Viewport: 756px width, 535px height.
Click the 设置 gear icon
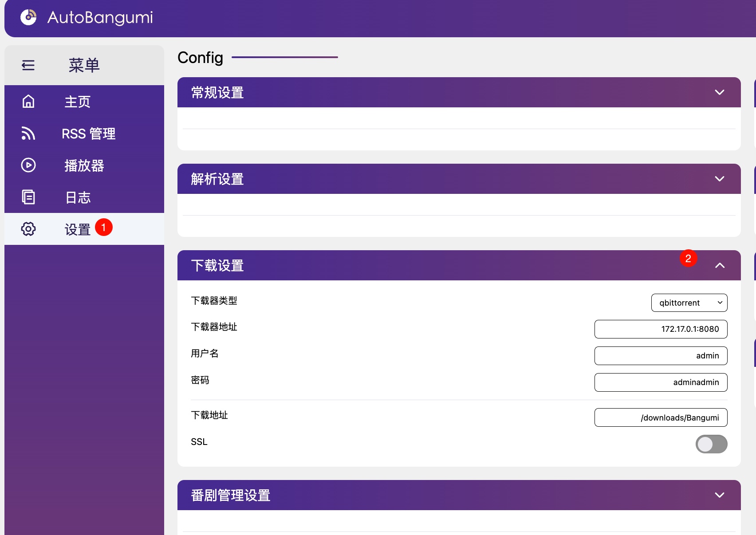pyautogui.click(x=28, y=229)
